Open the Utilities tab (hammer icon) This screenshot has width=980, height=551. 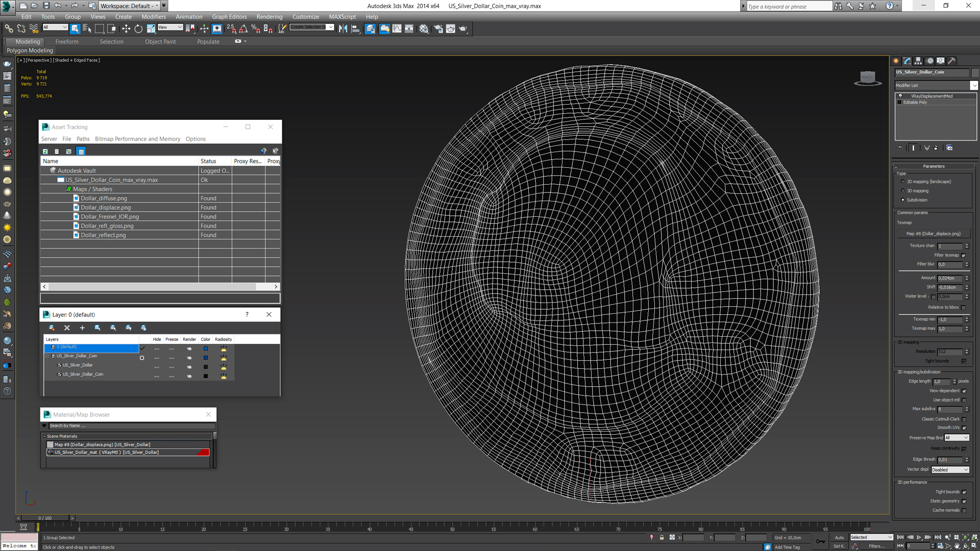pyautogui.click(x=951, y=61)
